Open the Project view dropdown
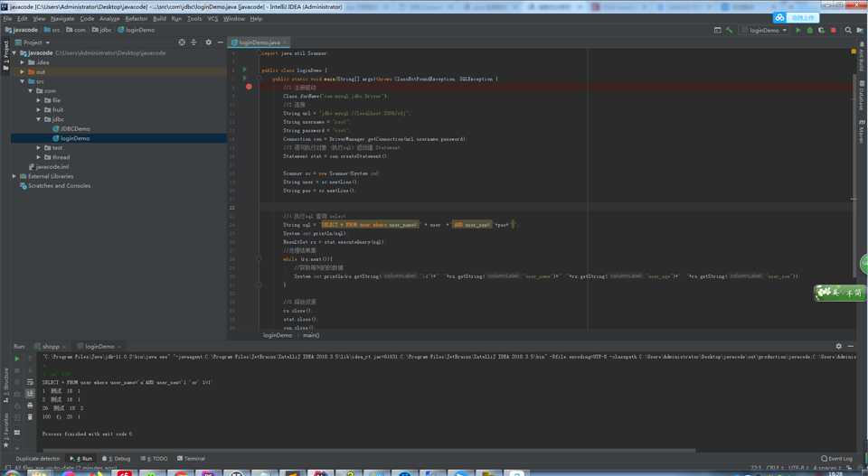 click(33, 42)
